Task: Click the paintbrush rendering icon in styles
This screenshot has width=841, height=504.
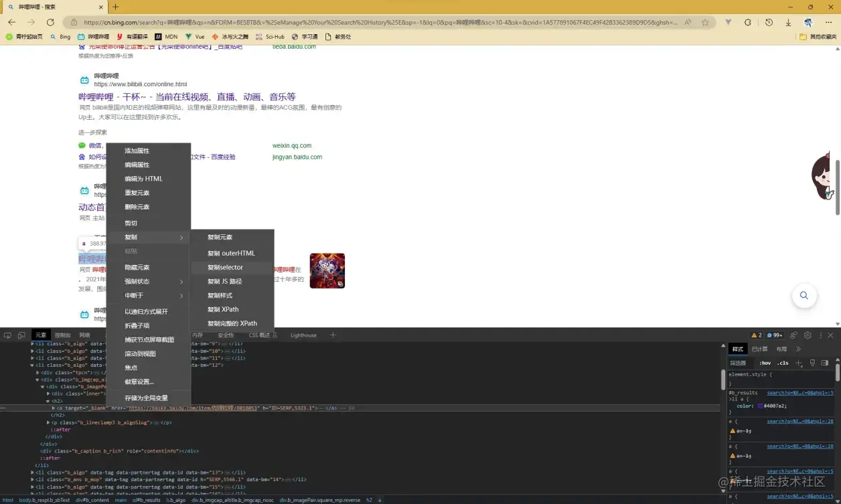Action: (812, 363)
